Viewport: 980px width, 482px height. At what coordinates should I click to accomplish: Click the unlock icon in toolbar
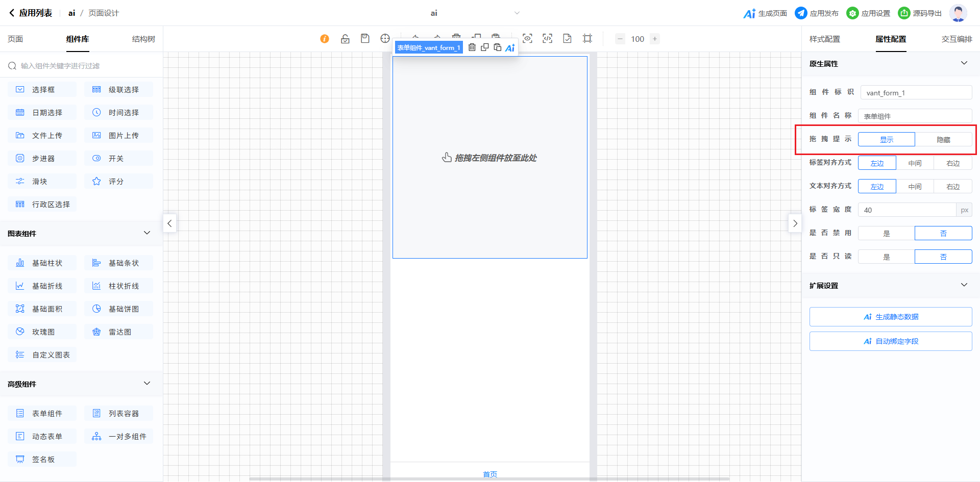pyautogui.click(x=345, y=39)
